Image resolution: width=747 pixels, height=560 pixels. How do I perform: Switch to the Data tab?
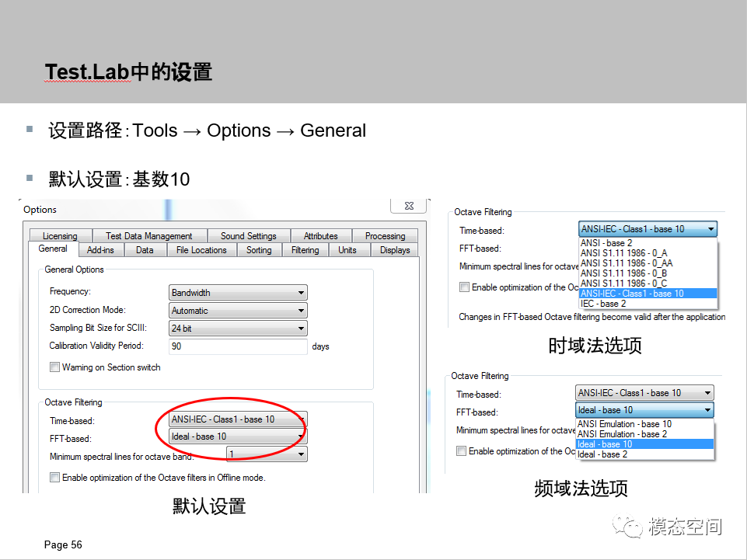point(145,250)
